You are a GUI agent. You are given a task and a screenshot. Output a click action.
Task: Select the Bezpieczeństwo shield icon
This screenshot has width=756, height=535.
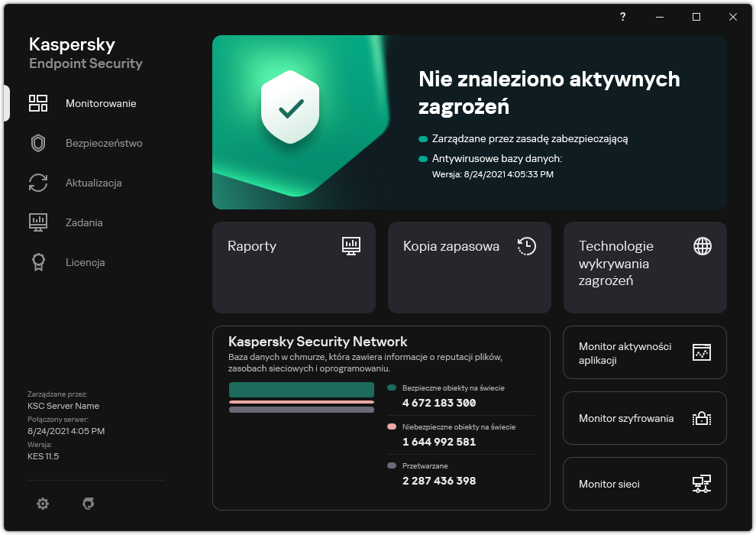pyautogui.click(x=38, y=143)
